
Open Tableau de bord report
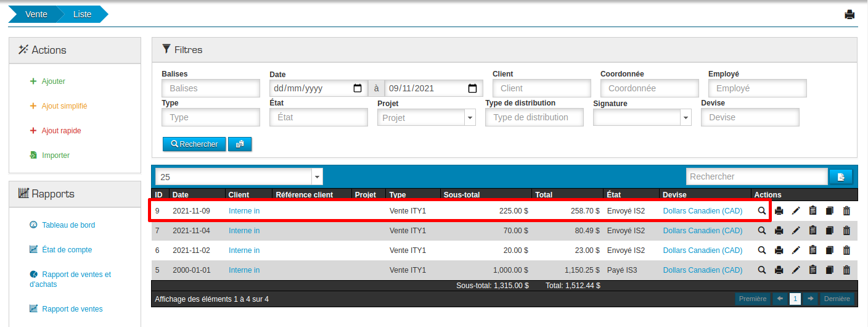pyautogui.click(x=68, y=225)
